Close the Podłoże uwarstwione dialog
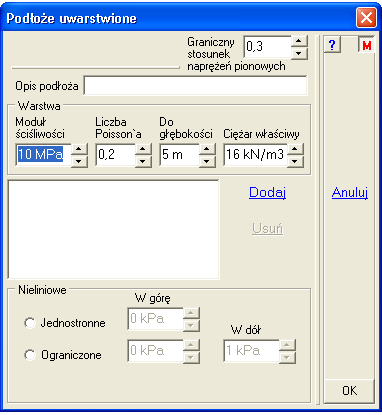This screenshot has height=415, width=382. 366,17
